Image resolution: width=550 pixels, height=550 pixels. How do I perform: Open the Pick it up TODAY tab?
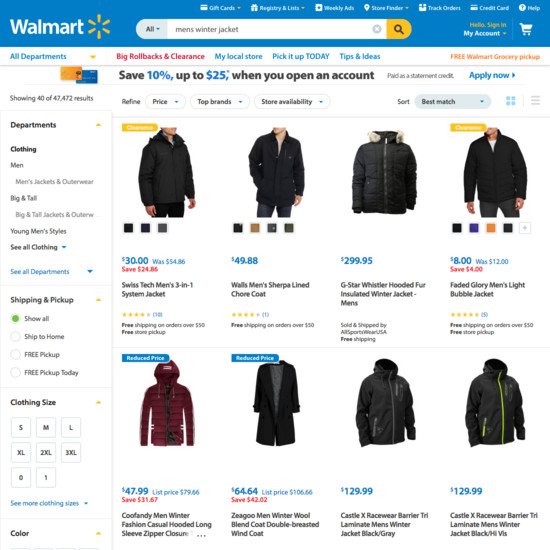pyautogui.click(x=301, y=56)
